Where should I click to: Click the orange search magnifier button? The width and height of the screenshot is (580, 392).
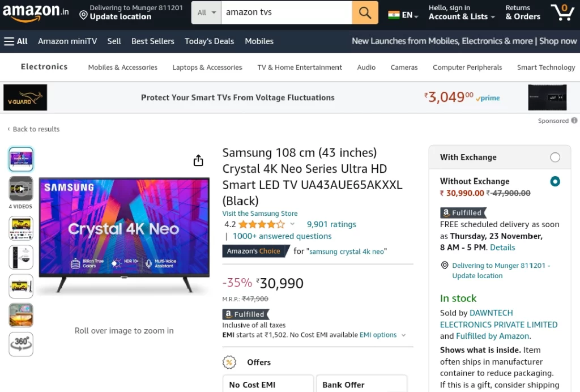[x=365, y=12]
